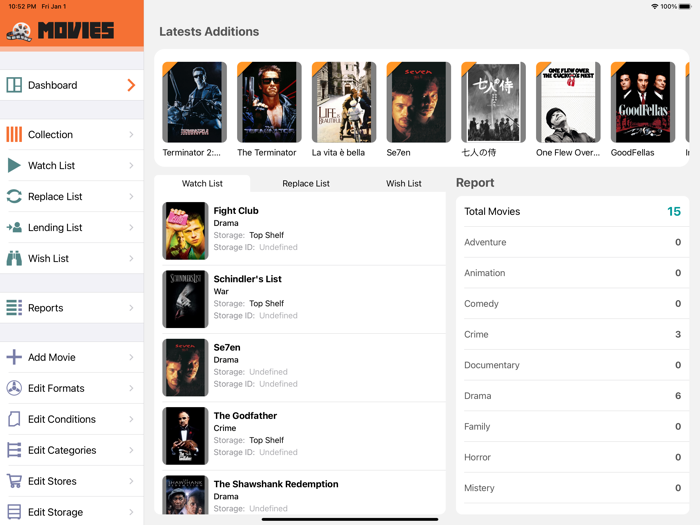Tap the battery indicator in status bar
The width and height of the screenshot is (700, 525).
[685, 6]
